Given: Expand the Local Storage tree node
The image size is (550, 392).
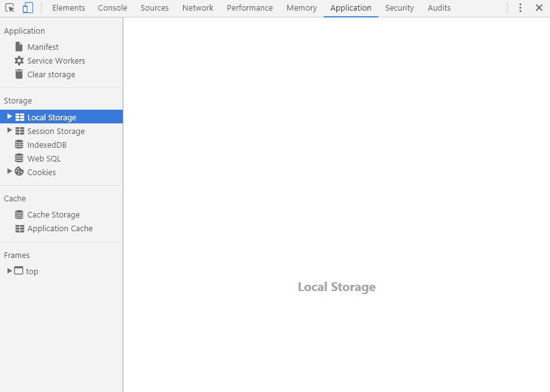Looking at the screenshot, I should [9, 117].
